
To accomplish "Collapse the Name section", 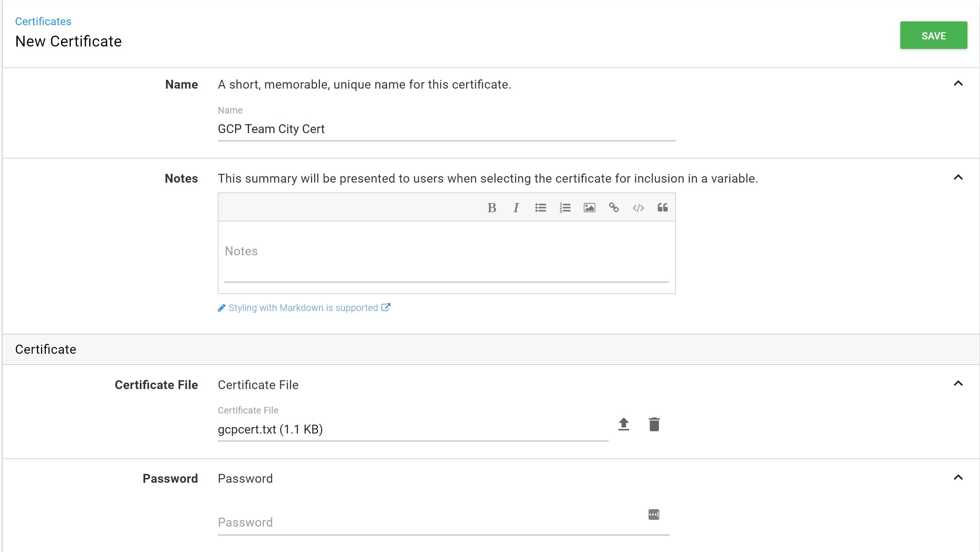I will click(x=958, y=84).
